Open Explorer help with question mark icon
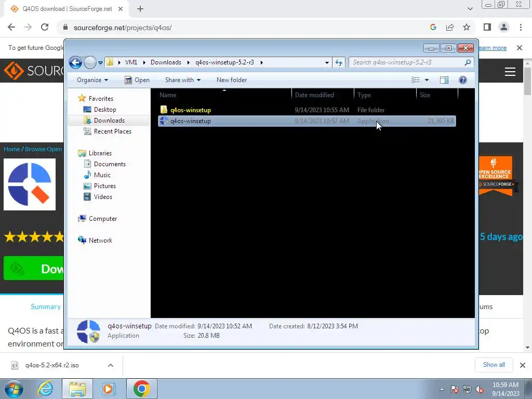The width and height of the screenshot is (532, 399). 463,80
